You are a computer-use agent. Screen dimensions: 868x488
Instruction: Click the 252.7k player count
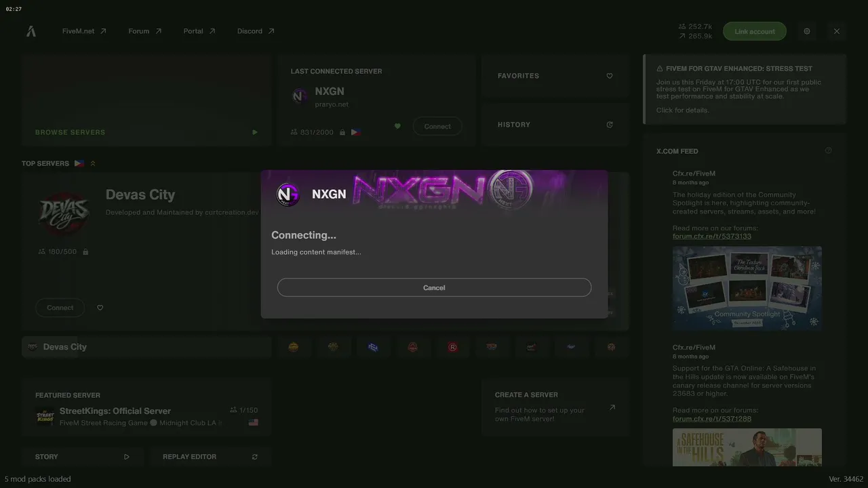pyautogui.click(x=700, y=27)
